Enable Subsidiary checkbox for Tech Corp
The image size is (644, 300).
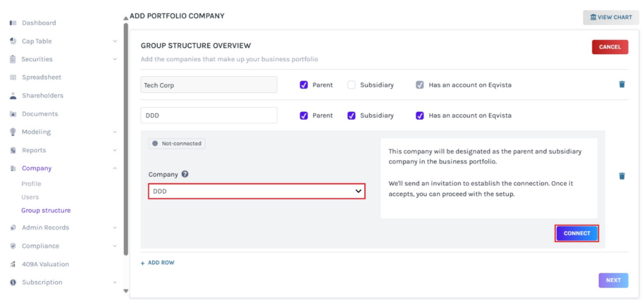pos(352,85)
